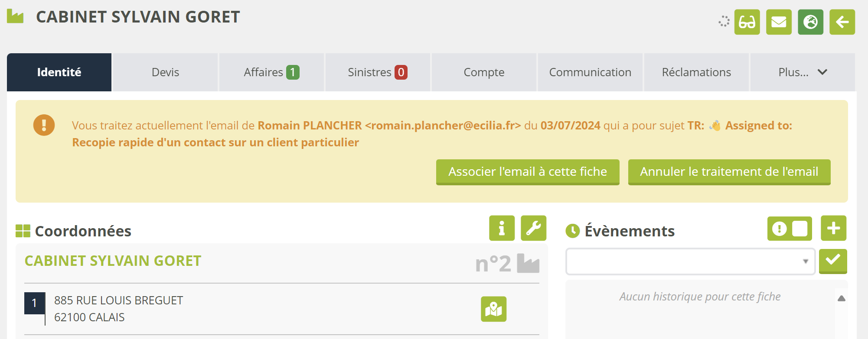The height and width of the screenshot is (339, 868).
Task: Open the event type dropdown
Action: click(690, 262)
